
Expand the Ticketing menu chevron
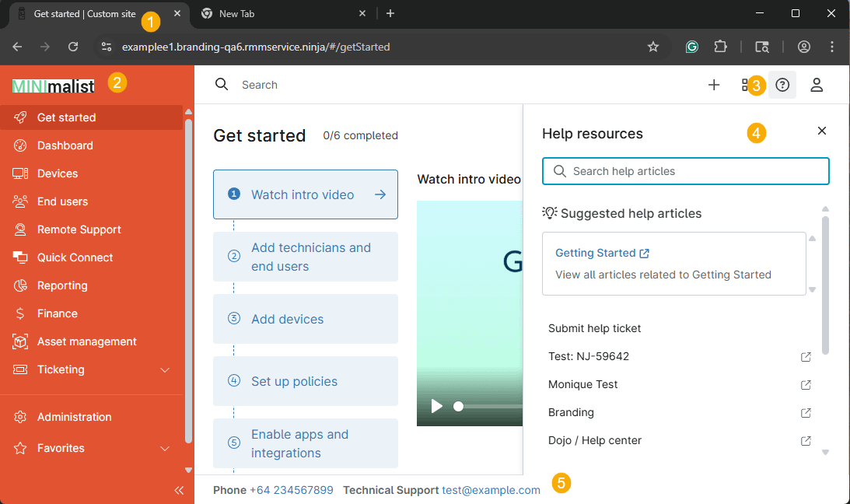coord(165,370)
